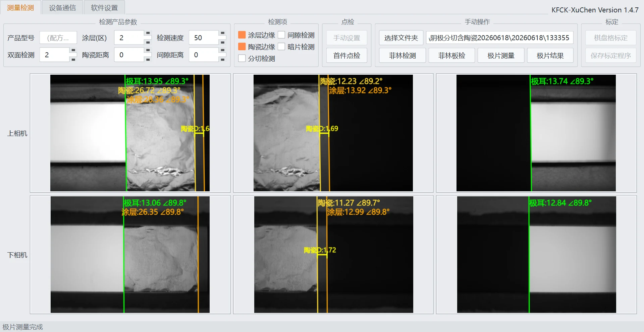Switch to the 测量检测 tab

click(x=20, y=8)
